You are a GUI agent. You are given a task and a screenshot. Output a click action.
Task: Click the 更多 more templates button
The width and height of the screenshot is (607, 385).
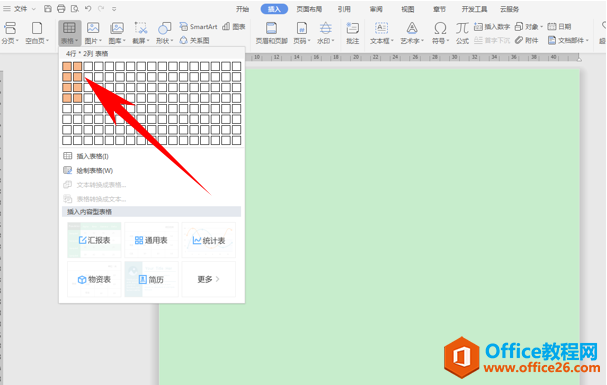coord(208,279)
